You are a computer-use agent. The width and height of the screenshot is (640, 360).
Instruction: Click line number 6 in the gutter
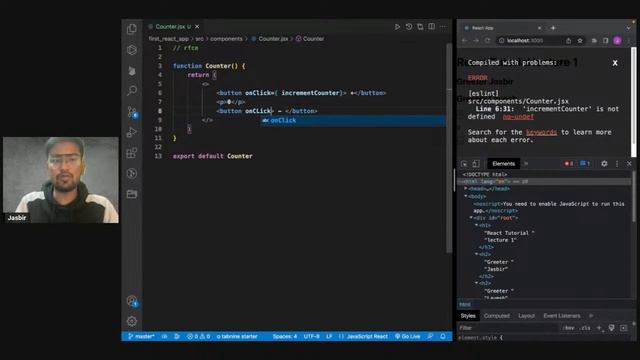pos(160,93)
